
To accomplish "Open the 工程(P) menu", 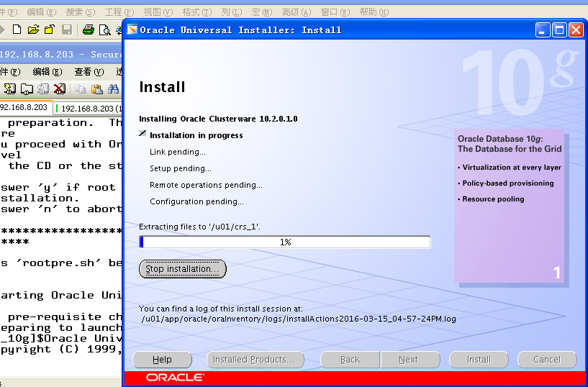I will click(x=119, y=12).
